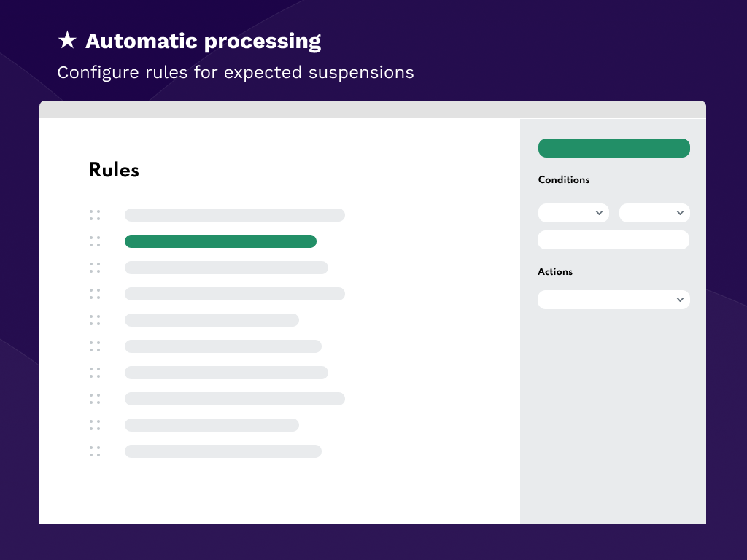The height and width of the screenshot is (560, 747).
Task: Click the Actions label in the side panel
Action: 555,272
